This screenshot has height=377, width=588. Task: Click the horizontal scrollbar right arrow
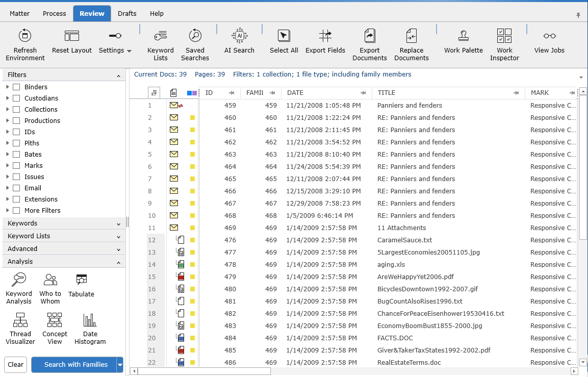(573, 371)
